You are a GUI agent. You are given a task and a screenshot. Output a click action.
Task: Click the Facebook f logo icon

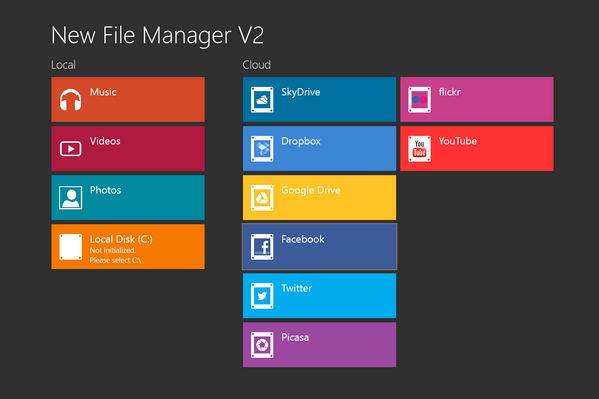pos(262,247)
